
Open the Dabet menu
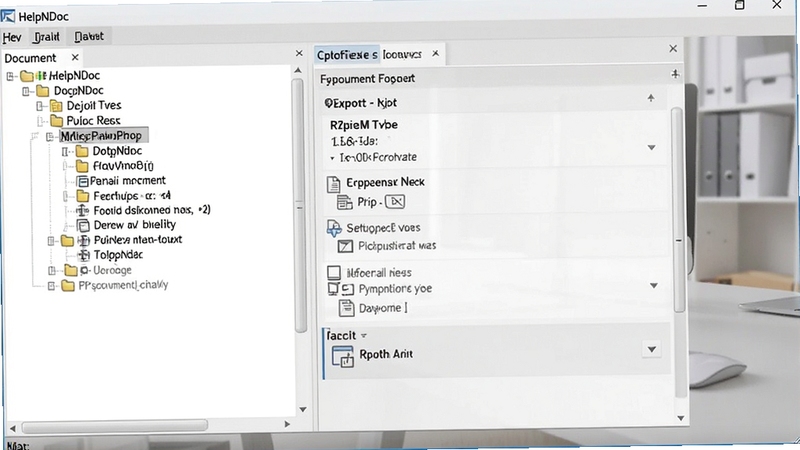coord(89,36)
